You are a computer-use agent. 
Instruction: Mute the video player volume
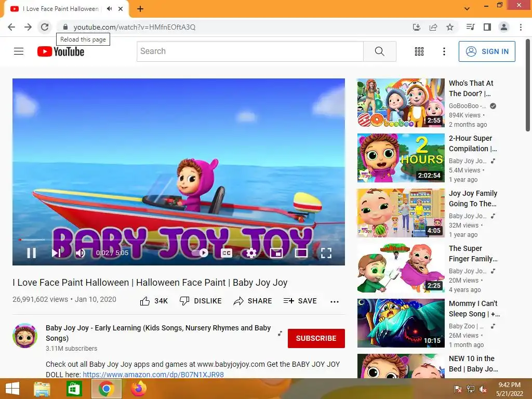tap(81, 253)
